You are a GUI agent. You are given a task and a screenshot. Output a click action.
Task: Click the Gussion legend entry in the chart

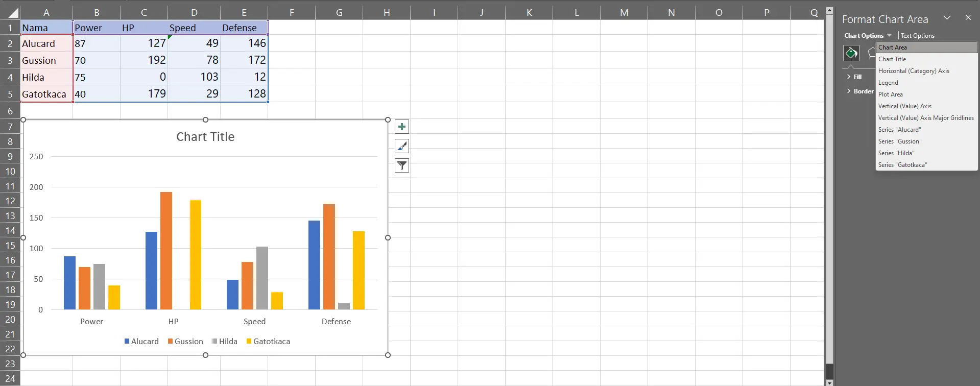(185, 341)
